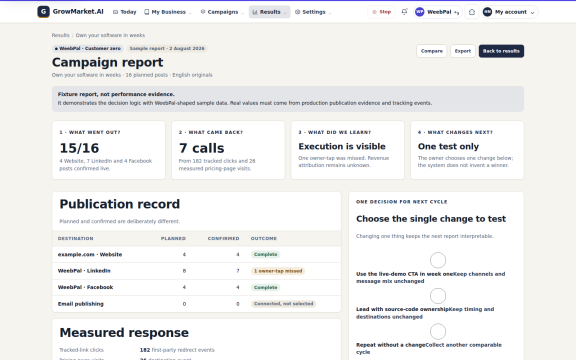Select 'Lead with source-code ownership' option
This screenshot has height=360, width=576.
pos(438,296)
